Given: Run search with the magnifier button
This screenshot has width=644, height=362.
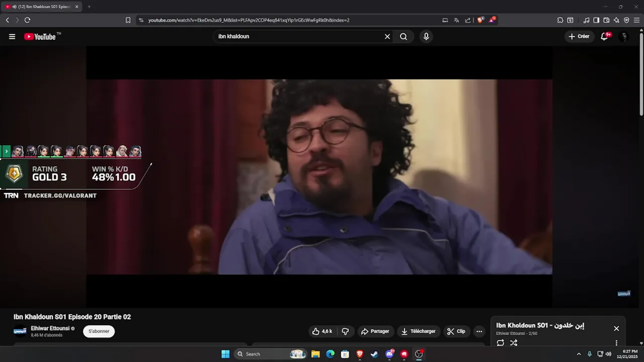Looking at the screenshot, I should coord(404,37).
